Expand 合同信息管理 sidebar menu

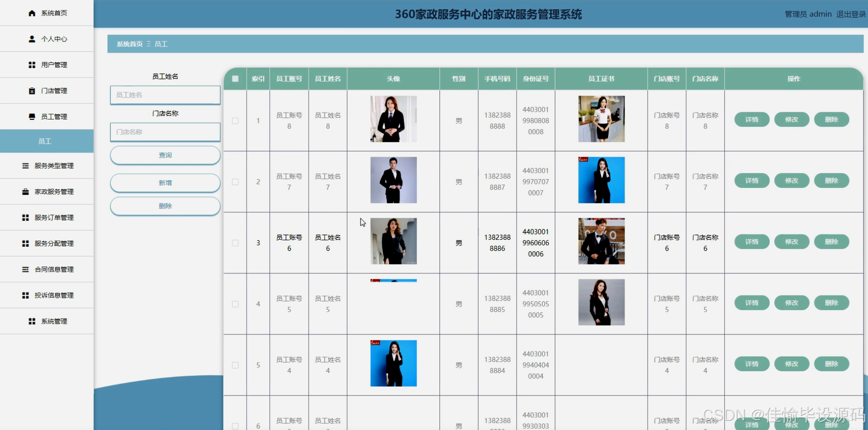[47, 270]
